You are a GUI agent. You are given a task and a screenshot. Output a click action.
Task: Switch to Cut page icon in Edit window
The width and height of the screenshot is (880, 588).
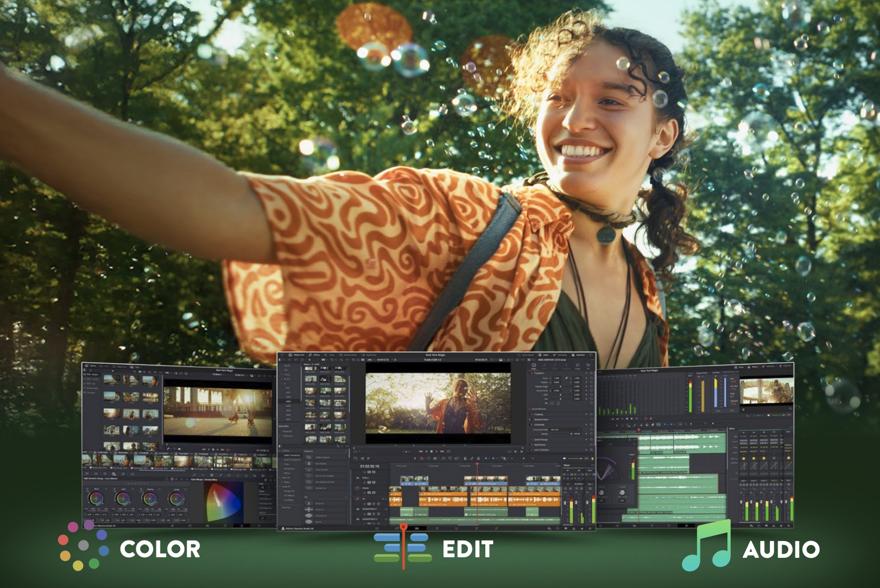397,528
